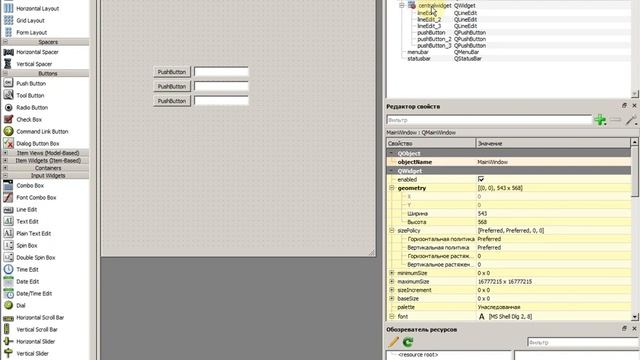Add a dynamic property with green plus

pyautogui.click(x=600, y=120)
